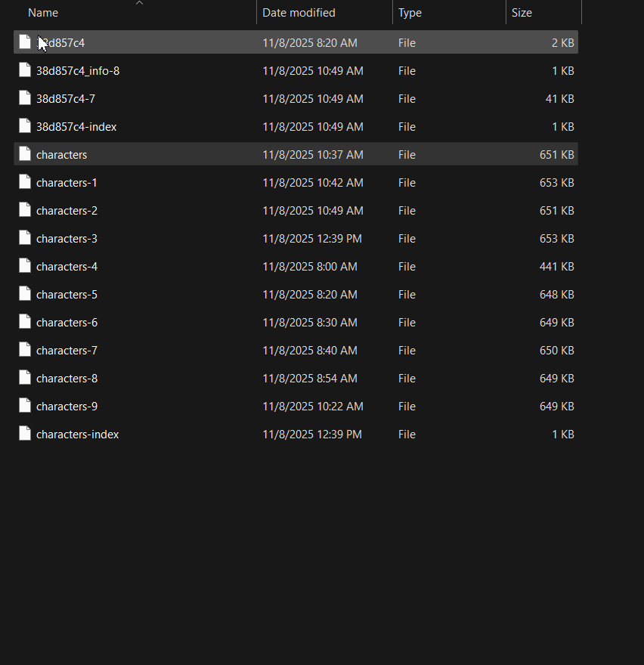Sort files by the Name column header
The height and width of the screenshot is (665, 644).
click(43, 13)
